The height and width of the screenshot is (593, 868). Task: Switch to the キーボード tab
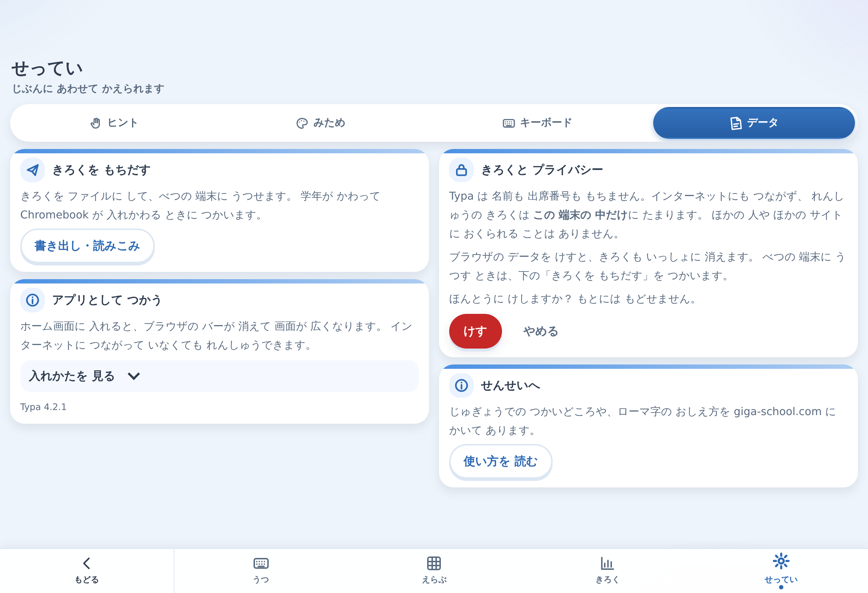pyautogui.click(x=537, y=123)
